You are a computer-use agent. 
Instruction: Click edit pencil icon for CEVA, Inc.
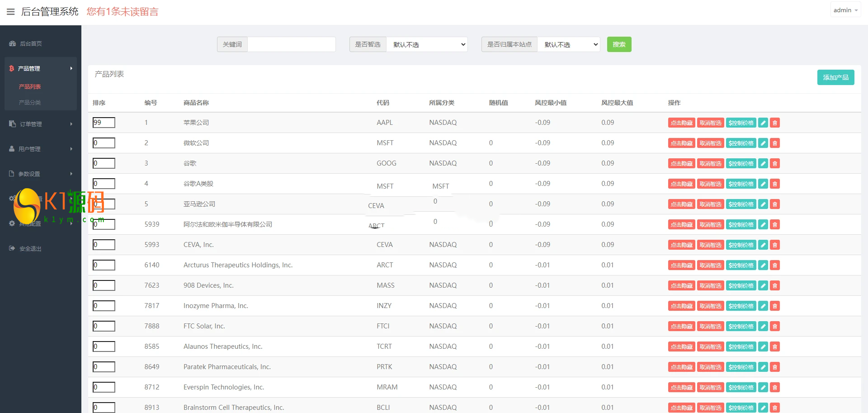point(763,245)
